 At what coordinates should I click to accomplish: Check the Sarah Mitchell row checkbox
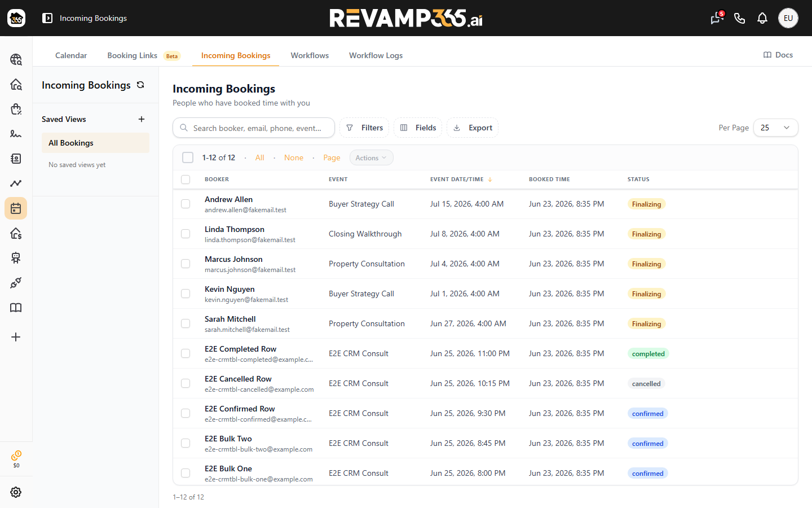(x=186, y=323)
